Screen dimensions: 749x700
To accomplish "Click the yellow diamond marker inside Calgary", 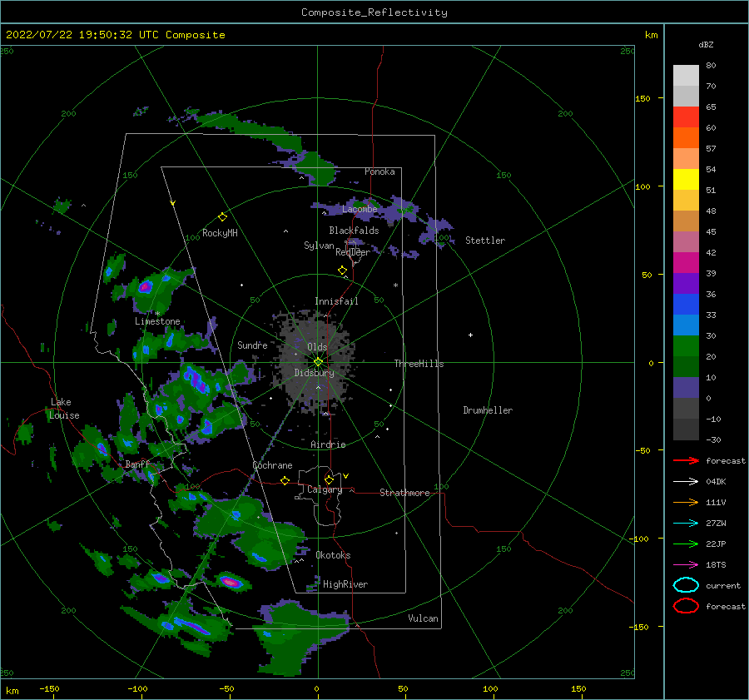I will [x=329, y=479].
